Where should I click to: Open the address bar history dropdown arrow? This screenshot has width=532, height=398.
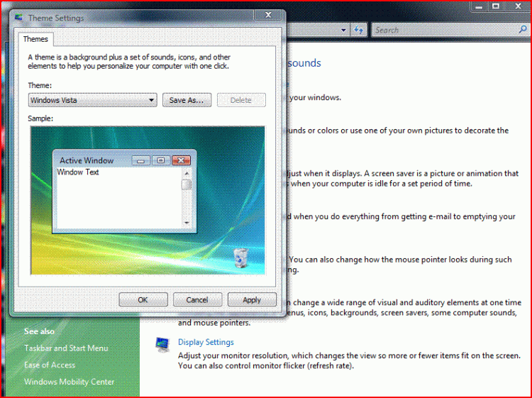click(x=343, y=31)
